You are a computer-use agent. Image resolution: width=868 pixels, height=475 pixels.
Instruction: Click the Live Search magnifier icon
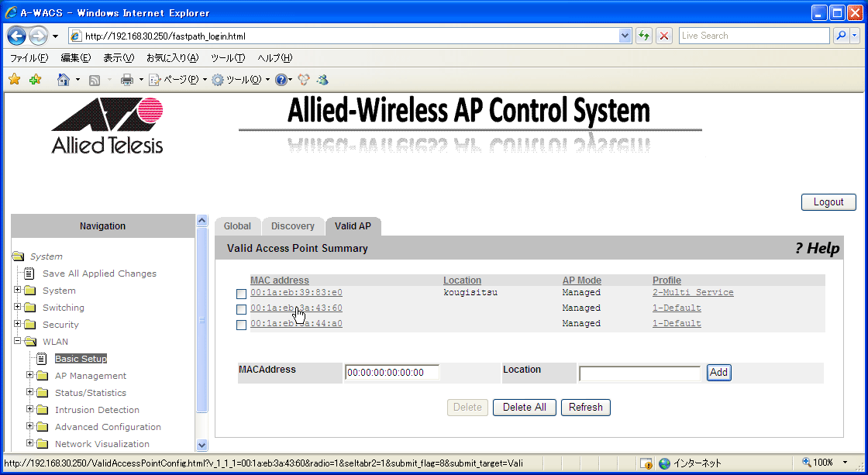coord(841,36)
